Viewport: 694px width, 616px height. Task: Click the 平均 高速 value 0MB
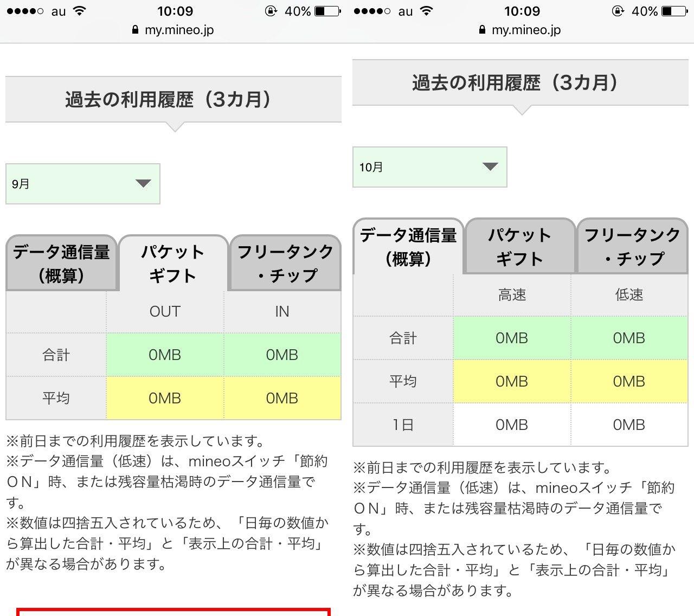(x=512, y=382)
